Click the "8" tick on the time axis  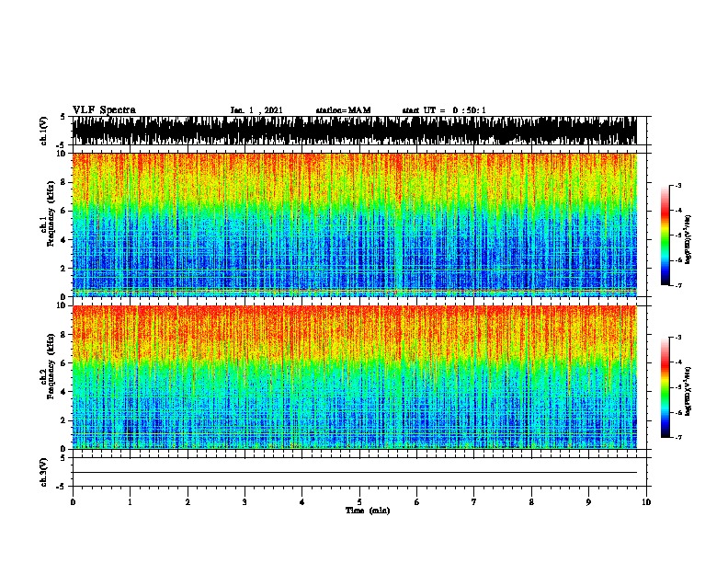(x=531, y=502)
